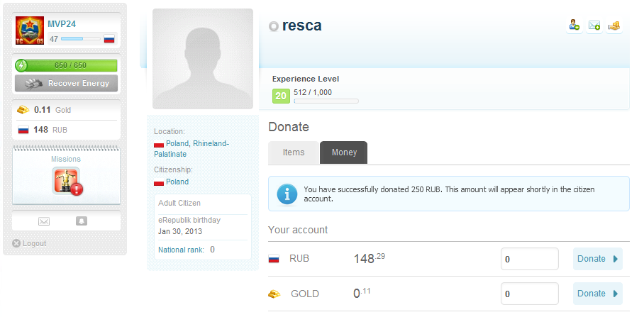The width and height of the screenshot is (644, 317).
Task: Click the GOLD amount input field
Action: tap(529, 294)
